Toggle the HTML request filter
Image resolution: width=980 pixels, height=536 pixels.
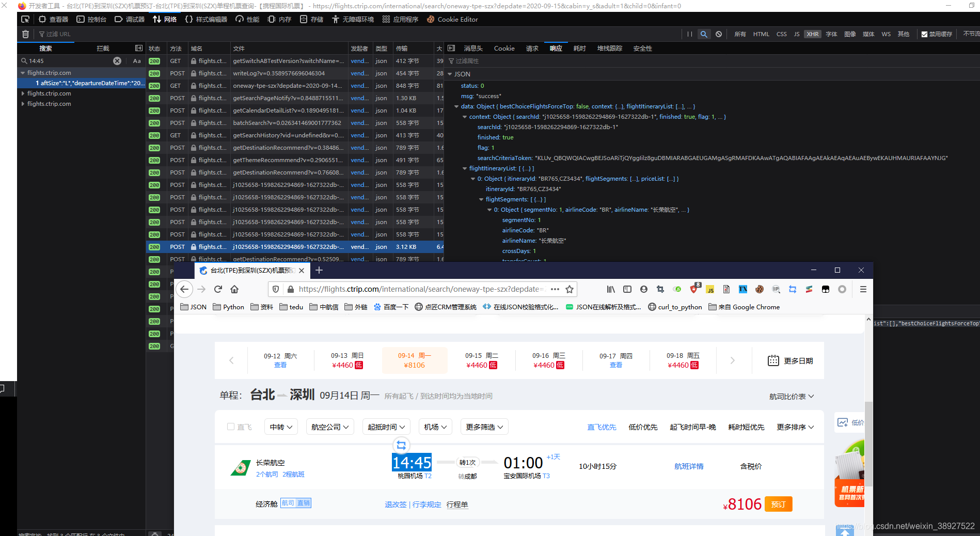pyautogui.click(x=761, y=34)
